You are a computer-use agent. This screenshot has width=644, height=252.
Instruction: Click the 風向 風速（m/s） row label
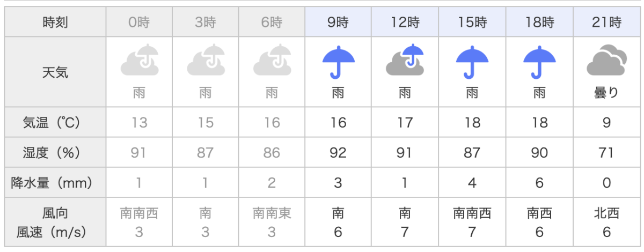pyautogui.click(x=56, y=223)
